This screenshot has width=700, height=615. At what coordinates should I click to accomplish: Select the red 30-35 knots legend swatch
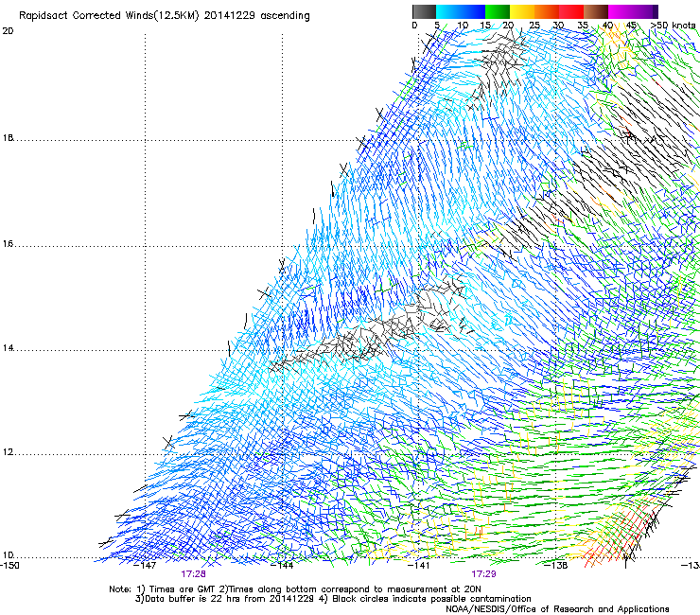(x=571, y=11)
